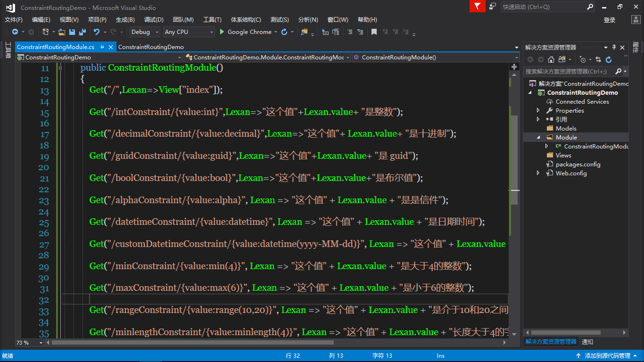Undo the last edit via toolbar

(97, 32)
